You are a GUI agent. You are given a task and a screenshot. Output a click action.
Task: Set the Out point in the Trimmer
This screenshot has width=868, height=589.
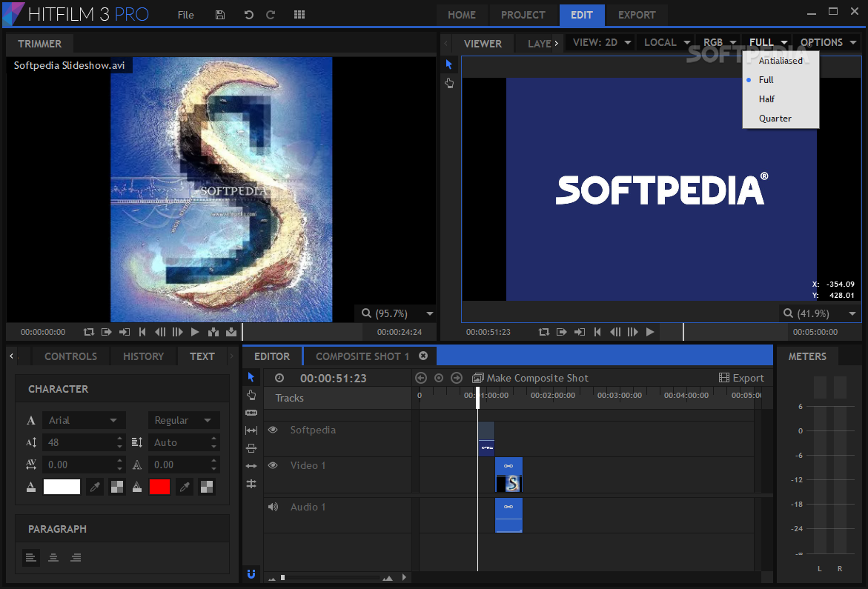tap(125, 332)
